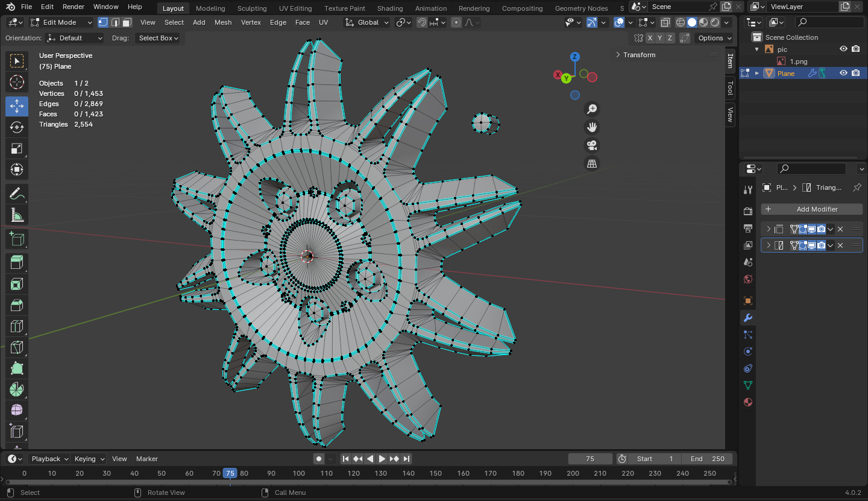The height and width of the screenshot is (501, 868).
Task: Open the timeline Marker menu
Action: tap(147, 459)
